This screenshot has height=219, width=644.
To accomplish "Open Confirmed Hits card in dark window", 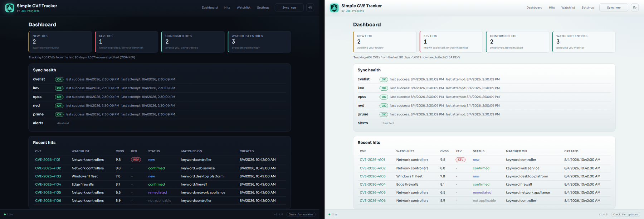I will click(193, 42).
